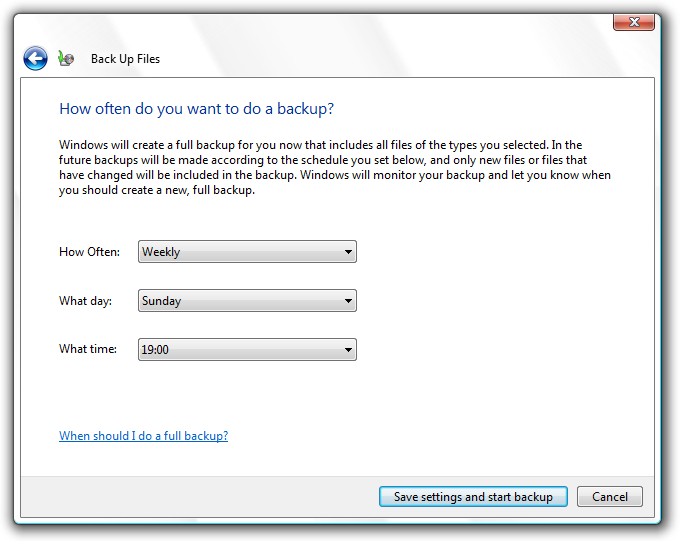Open the What day dropdown showing Sunday

(247, 301)
